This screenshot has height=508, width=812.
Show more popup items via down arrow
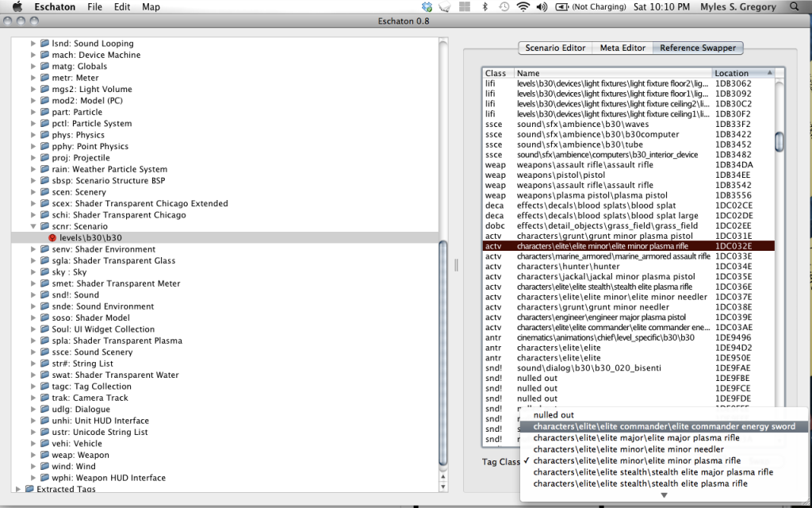(x=664, y=495)
